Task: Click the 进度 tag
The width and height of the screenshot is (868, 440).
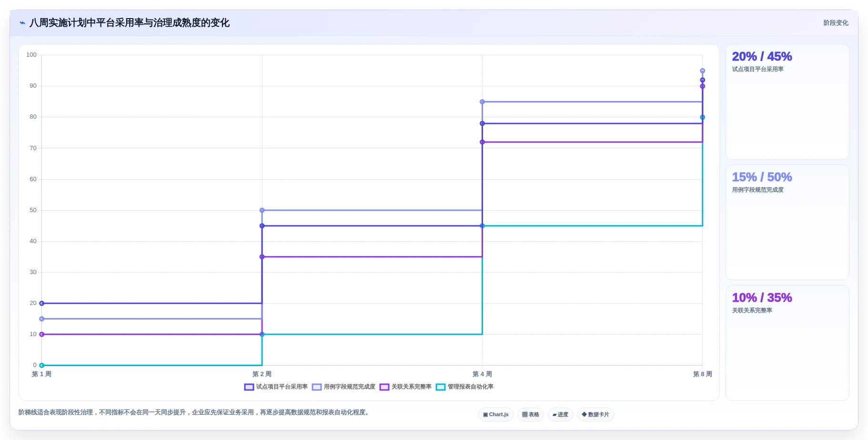Action: click(561, 415)
